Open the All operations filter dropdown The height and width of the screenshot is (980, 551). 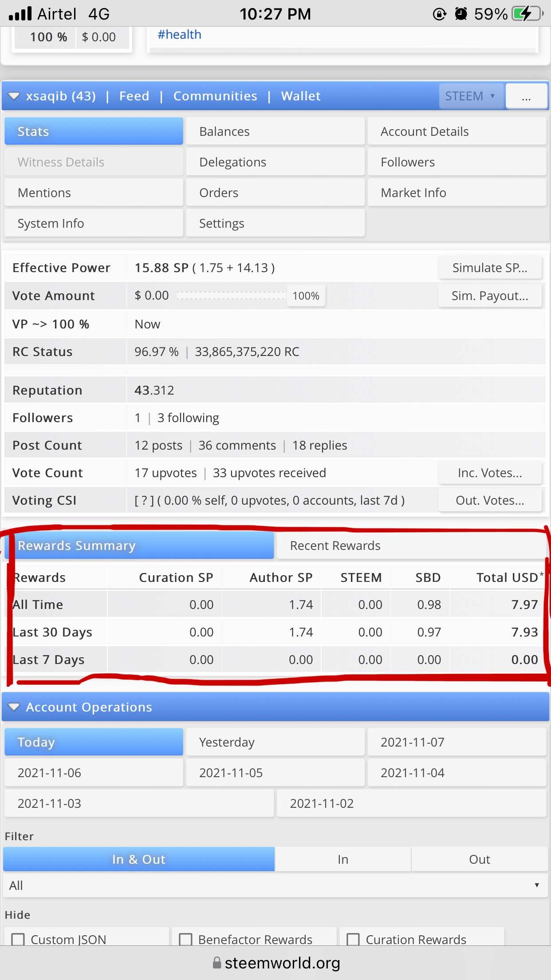click(275, 885)
